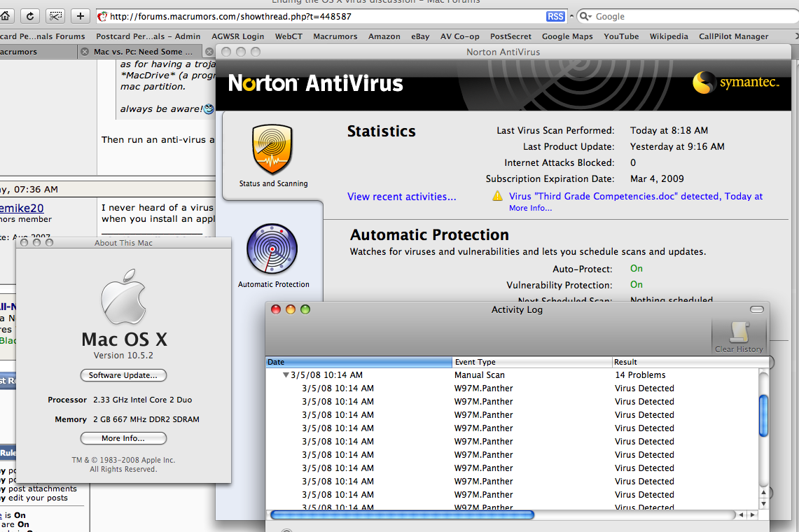
Task: Click More Info under virus alert
Action: click(530, 208)
